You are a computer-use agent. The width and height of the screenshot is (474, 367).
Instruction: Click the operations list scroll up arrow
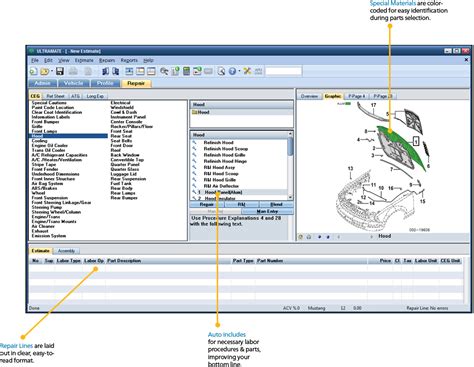(x=290, y=134)
